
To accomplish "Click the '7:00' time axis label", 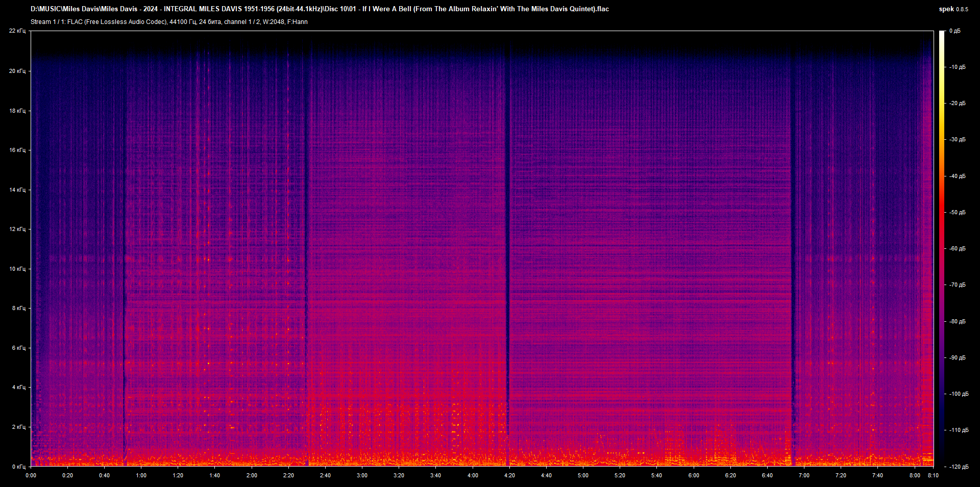I will pyautogui.click(x=804, y=475).
